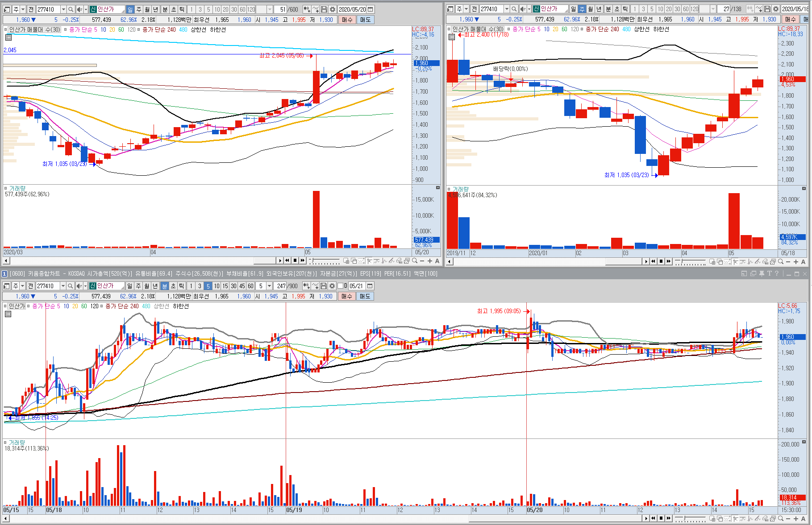812x525 pixels.
Task: Expand 주 type dropdown in bottom chart
Action: coord(22,286)
